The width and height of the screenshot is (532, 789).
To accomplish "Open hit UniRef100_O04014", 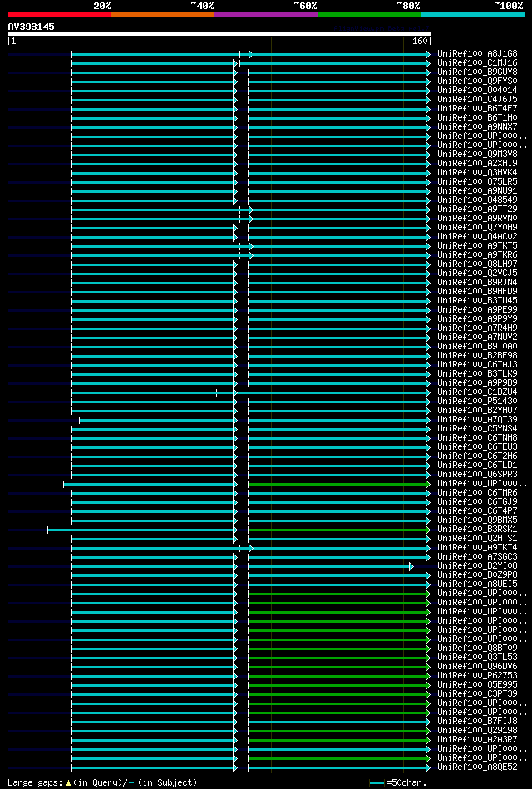I will 477,90.
